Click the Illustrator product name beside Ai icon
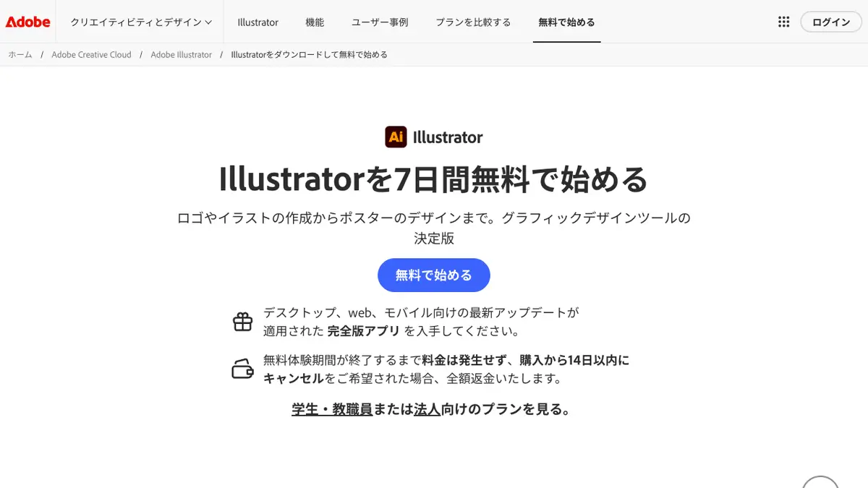This screenshot has width=868, height=488. pyautogui.click(x=448, y=137)
